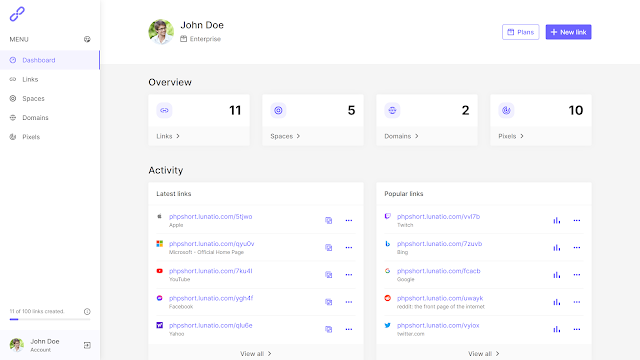Open more options for the twitter.com link

577,329
